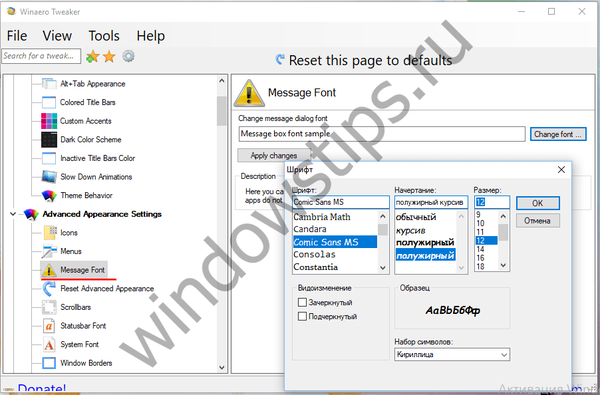Open the File menu
Viewport: 600px width, 395px height.
(17, 36)
